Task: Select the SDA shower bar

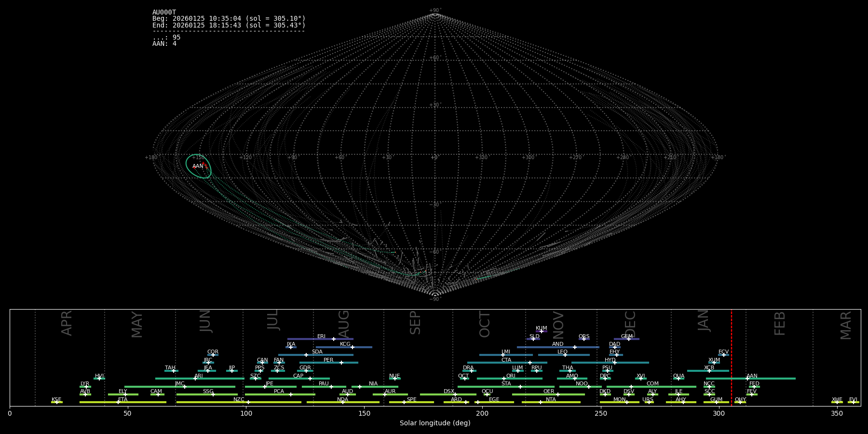Action: click(x=316, y=355)
